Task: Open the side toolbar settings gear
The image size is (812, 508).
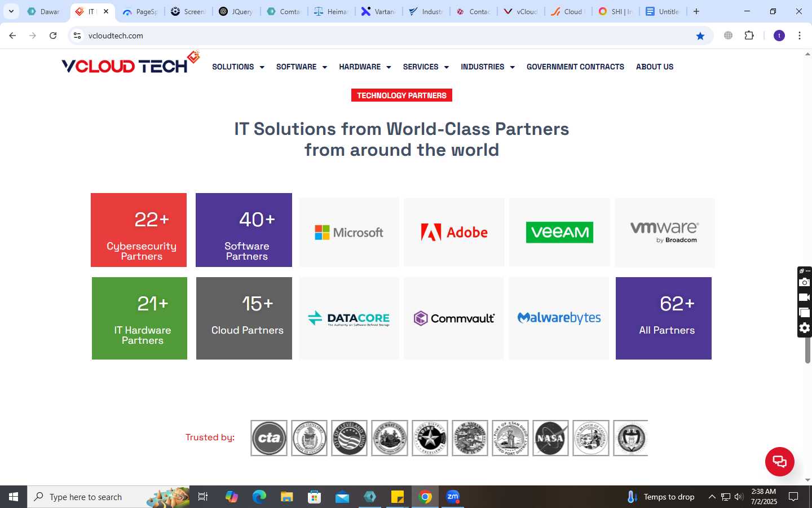Action: 805,328
